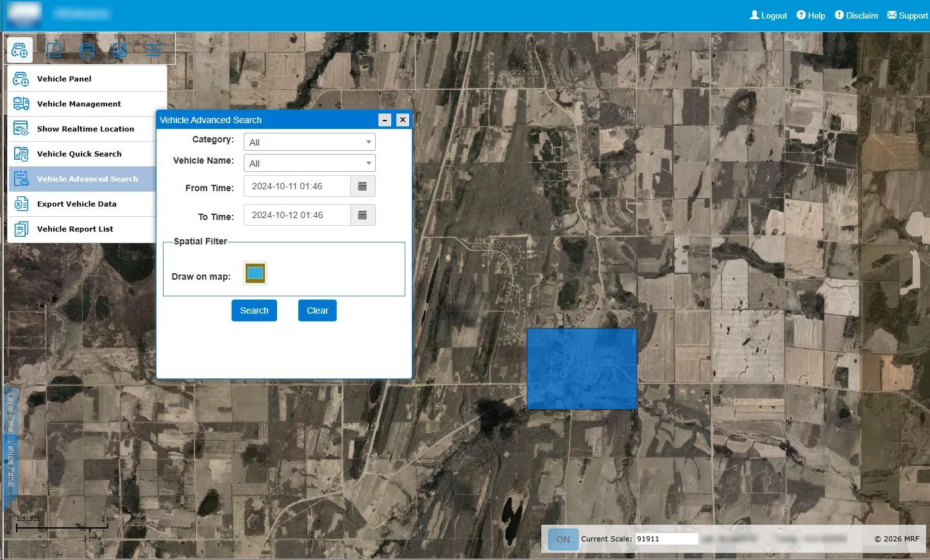Toggle the ON button in the status bar

click(x=563, y=539)
